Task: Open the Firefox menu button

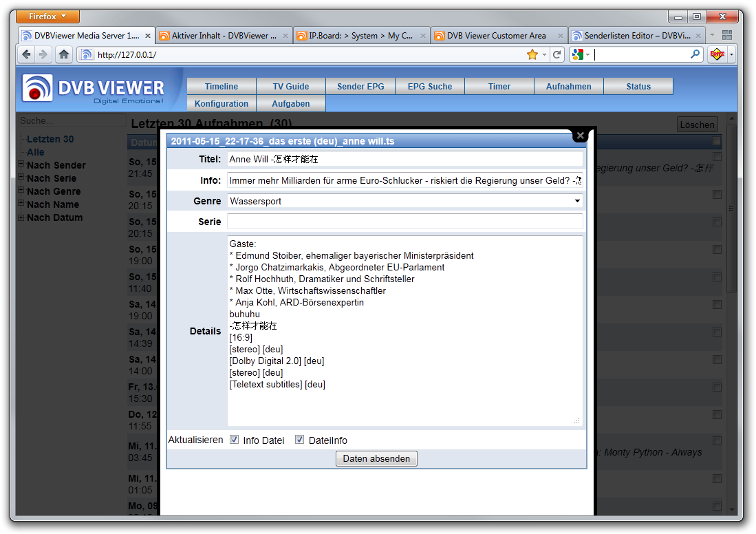Action: coord(47,17)
